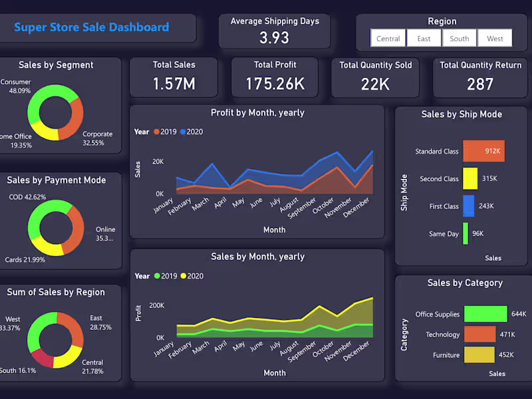The height and width of the screenshot is (399, 532).
Task: Click the blue 2020 legend dot in Profit chart
Action: (x=183, y=132)
